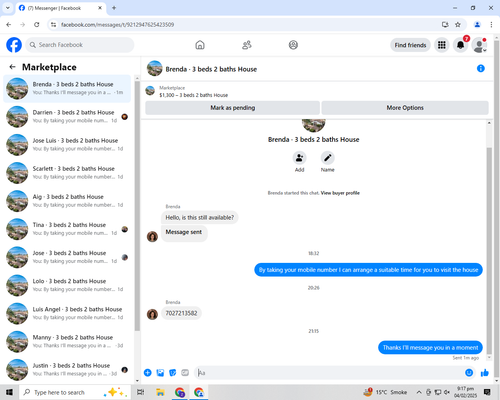Open the Brenda conversation in the list
Image resolution: width=500 pixels, height=400 pixels.
67,88
